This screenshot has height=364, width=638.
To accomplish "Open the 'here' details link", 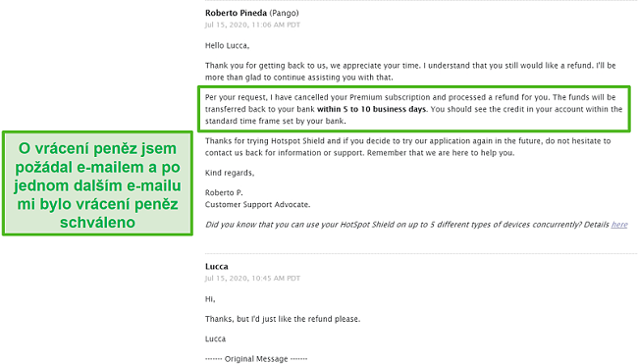I will [x=619, y=225].
